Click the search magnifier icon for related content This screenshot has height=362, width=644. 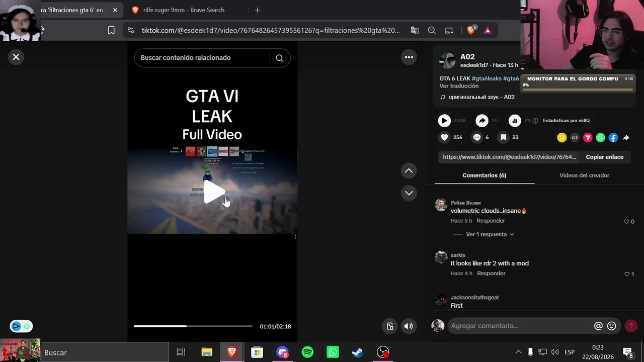point(280,58)
